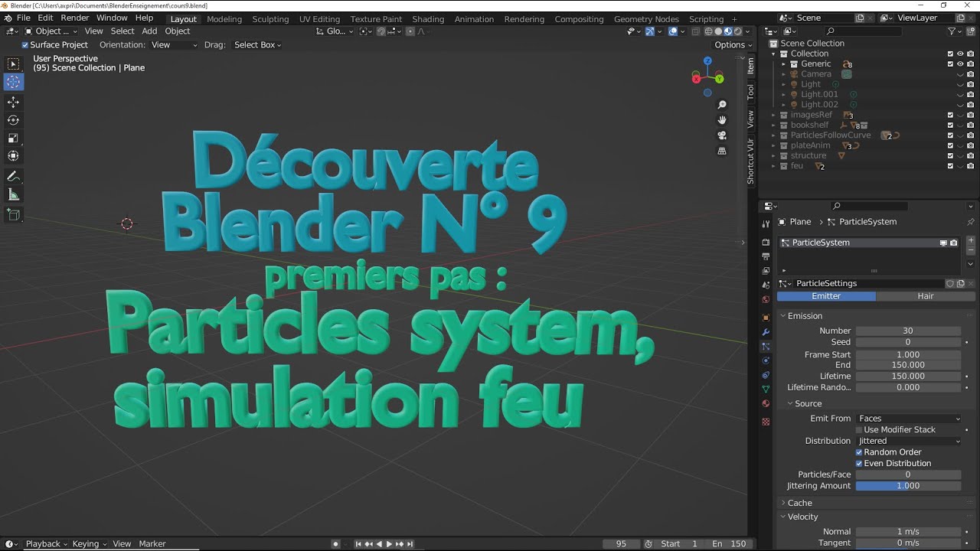Open the Keying menu in timeline
The width and height of the screenshot is (980, 551).
89,544
